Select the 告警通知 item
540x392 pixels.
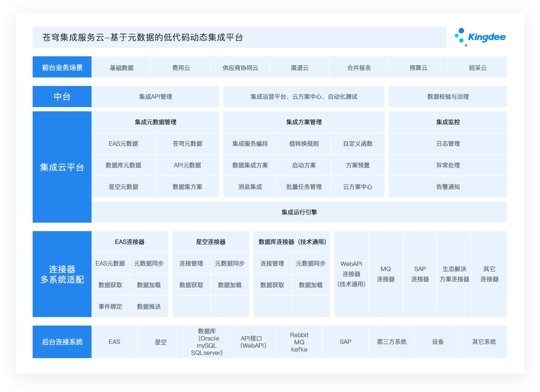pos(448,187)
